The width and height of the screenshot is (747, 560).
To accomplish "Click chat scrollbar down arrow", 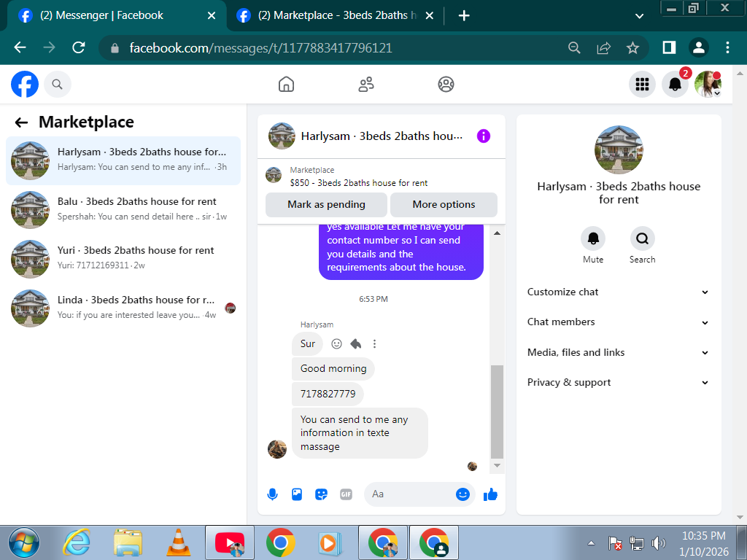I will click(x=497, y=466).
